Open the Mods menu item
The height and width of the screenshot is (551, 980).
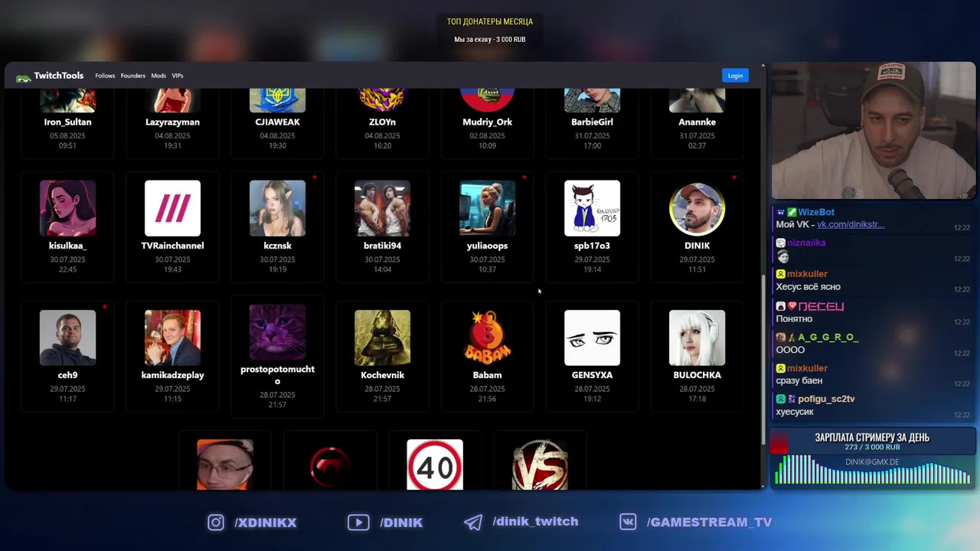coord(158,76)
